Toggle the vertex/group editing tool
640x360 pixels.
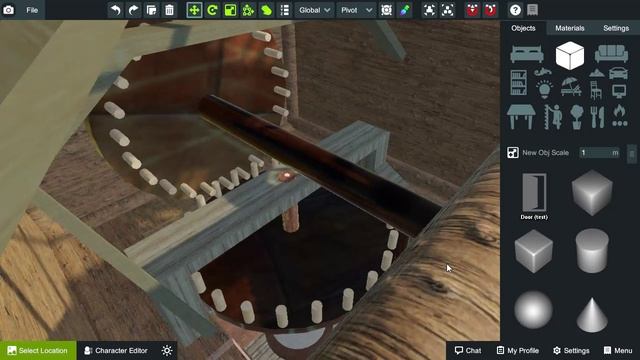click(248, 10)
